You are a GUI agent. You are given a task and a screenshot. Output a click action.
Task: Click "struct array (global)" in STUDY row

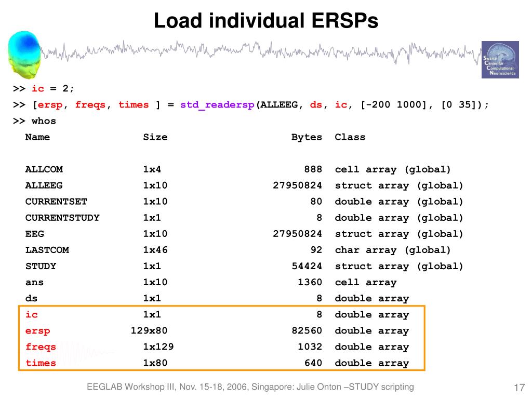pos(399,267)
